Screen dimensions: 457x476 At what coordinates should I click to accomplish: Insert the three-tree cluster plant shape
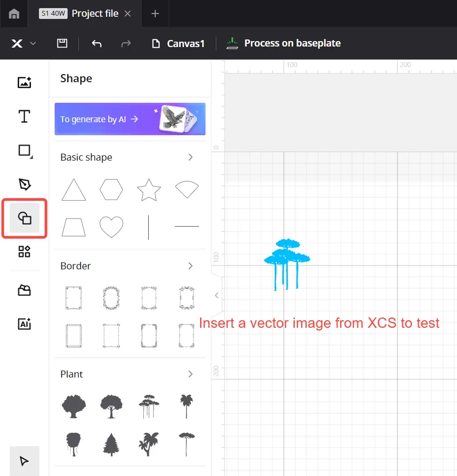pos(149,406)
